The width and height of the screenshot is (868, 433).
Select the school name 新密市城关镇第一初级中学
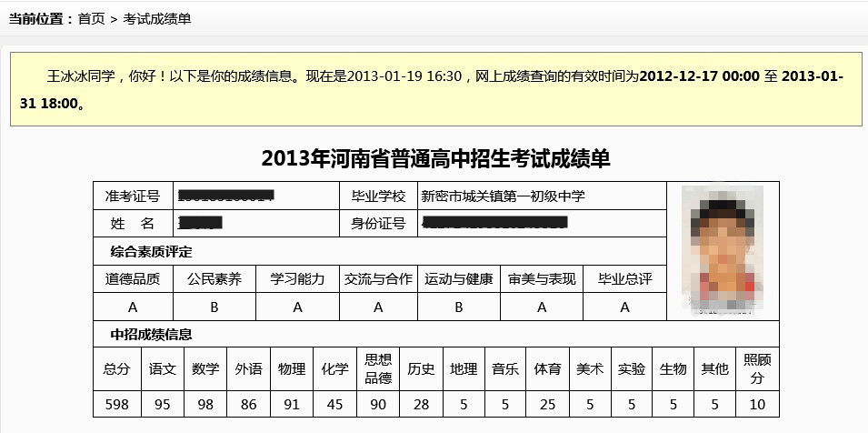click(x=503, y=196)
